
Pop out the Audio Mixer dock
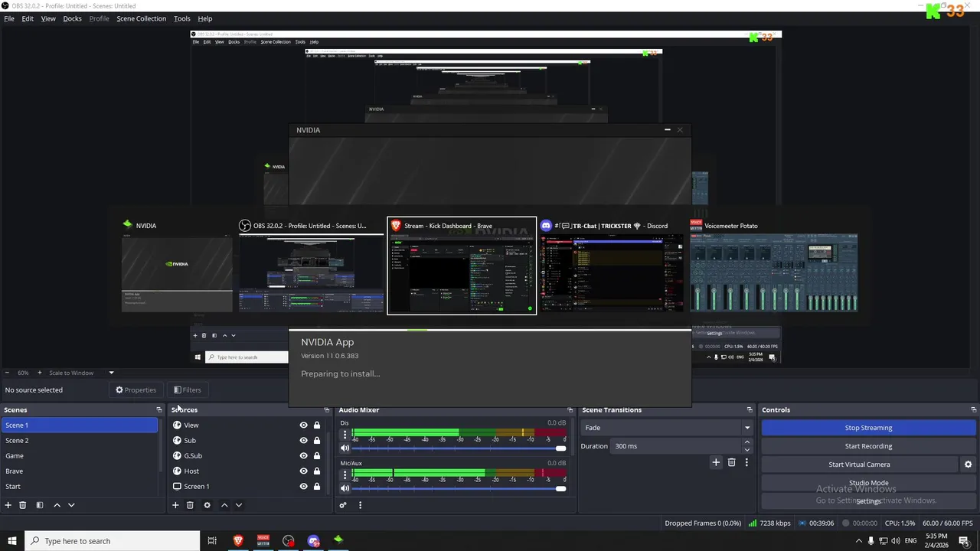570,410
